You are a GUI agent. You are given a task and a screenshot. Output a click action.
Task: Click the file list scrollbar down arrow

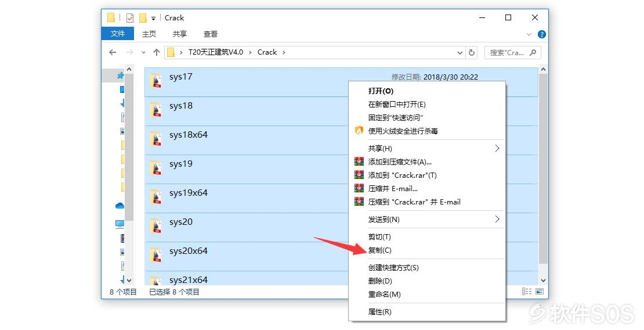point(543,281)
